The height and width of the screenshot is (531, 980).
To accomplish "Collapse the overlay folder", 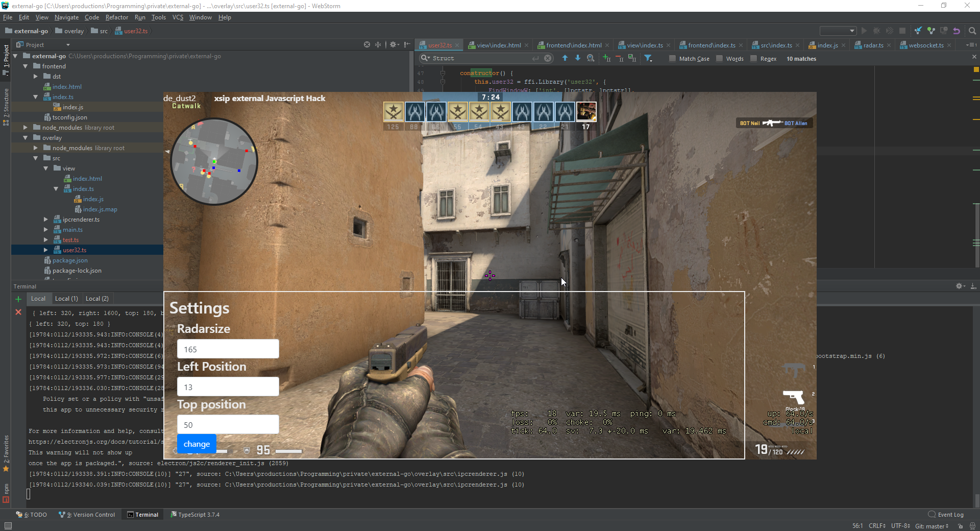I will (25, 137).
